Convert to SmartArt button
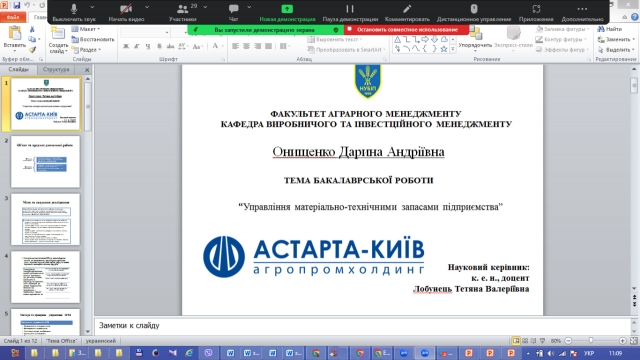The width and height of the screenshot is (640, 360). [346, 49]
